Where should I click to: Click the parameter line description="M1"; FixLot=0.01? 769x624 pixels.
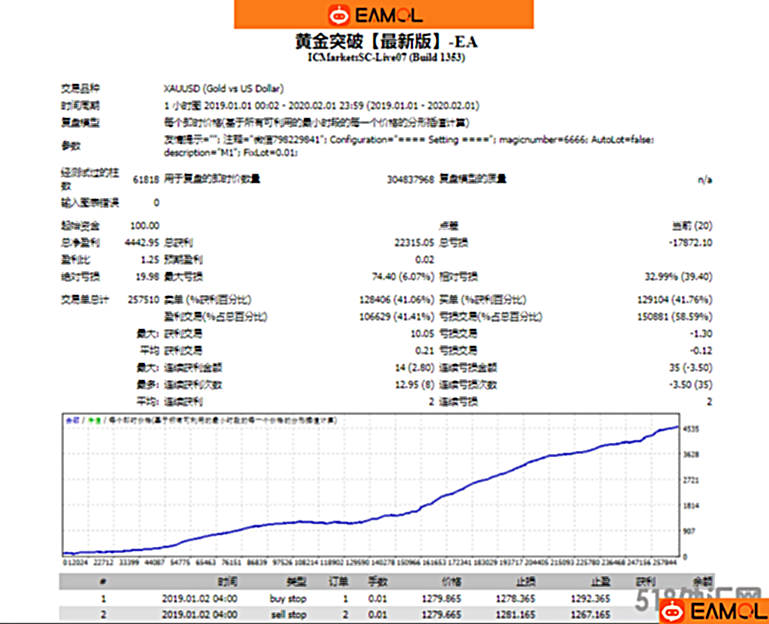pos(231,153)
